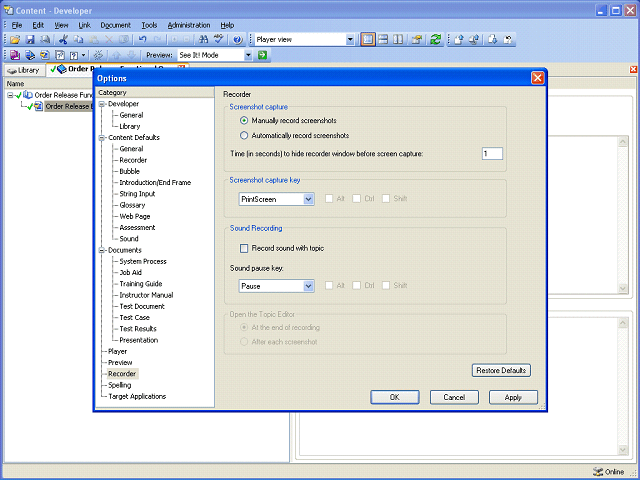Click the green Preview go arrow icon
The image size is (640, 480).
[262, 55]
